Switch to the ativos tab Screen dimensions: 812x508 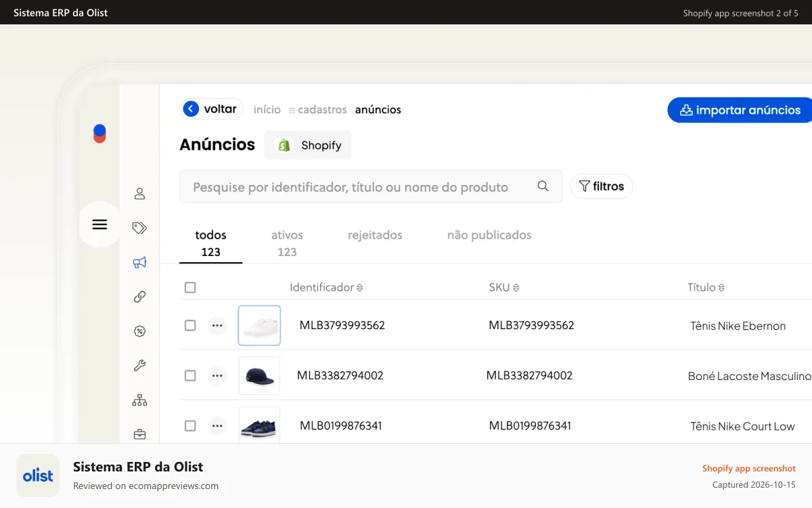click(287, 243)
